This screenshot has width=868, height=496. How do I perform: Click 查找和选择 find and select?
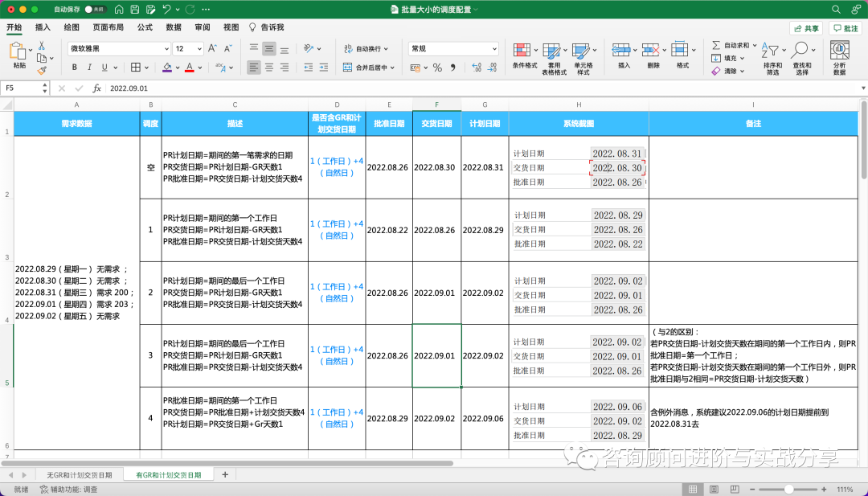801,58
